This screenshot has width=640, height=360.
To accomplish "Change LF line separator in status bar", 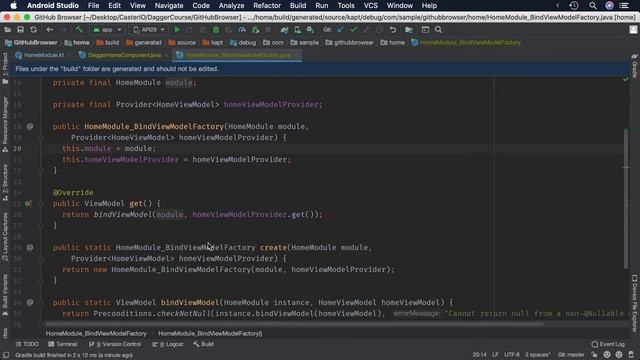I will point(495,355).
